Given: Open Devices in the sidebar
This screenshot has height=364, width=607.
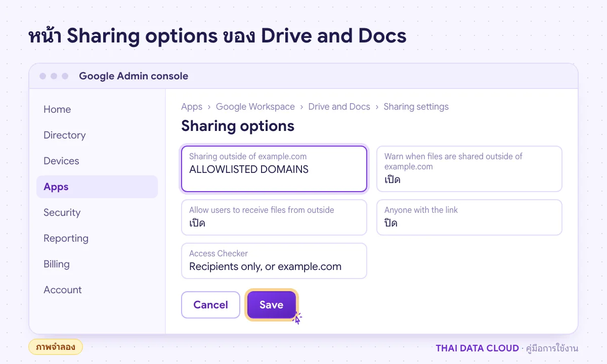Looking at the screenshot, I should (97, 161).
